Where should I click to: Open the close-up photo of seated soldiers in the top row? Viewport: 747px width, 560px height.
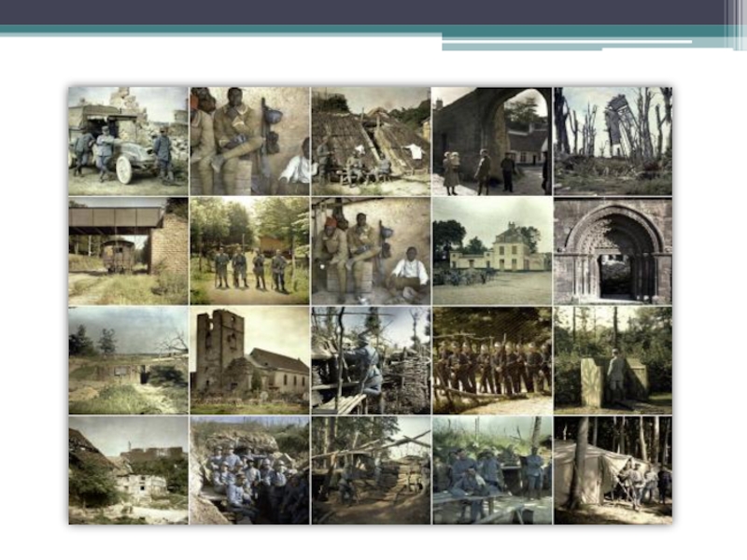[x=249, y=141]
